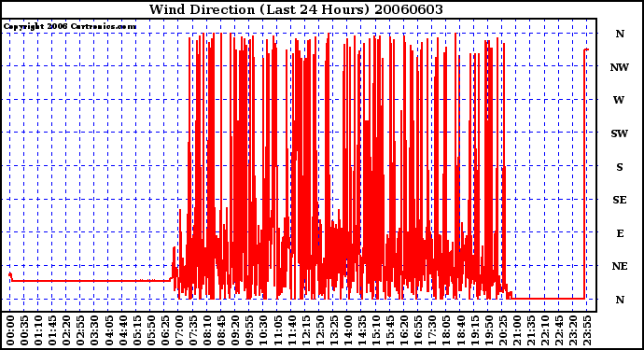Click the "20:25" time axis label
644x350 pixels.
tap(503, 330)
